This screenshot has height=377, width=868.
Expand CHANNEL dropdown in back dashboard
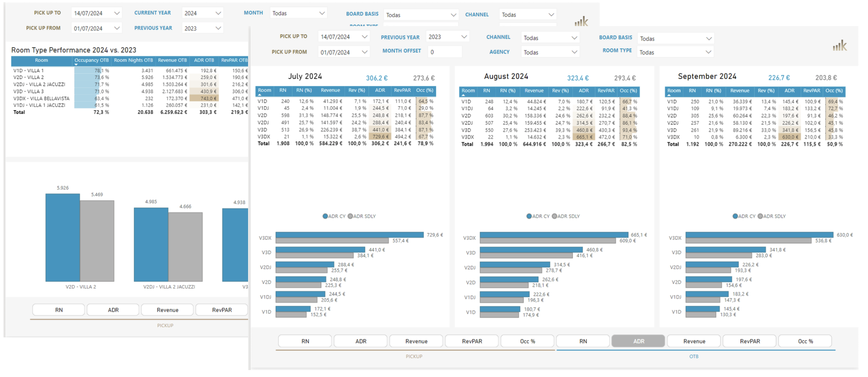[528, 14]
